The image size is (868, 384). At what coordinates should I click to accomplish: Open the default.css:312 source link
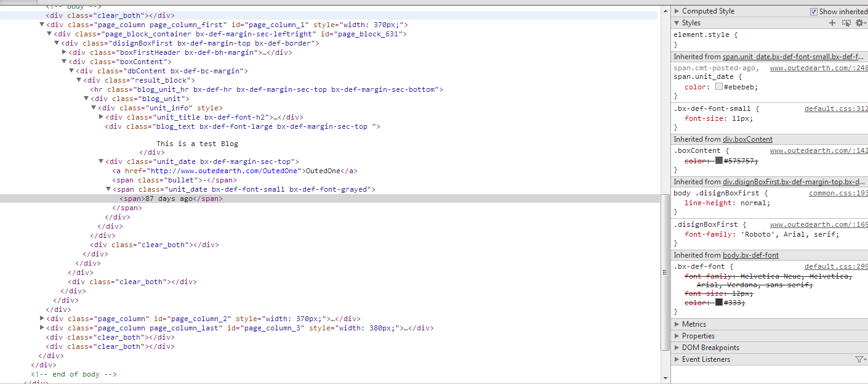pos(835,109)
